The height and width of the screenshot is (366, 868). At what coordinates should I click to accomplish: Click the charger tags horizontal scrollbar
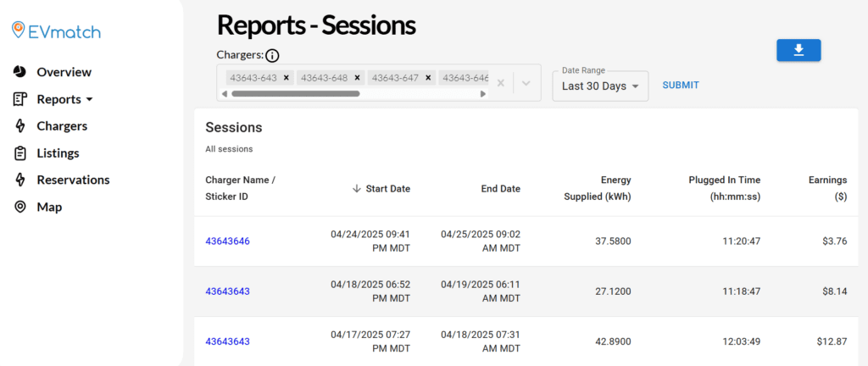[297, 94]
